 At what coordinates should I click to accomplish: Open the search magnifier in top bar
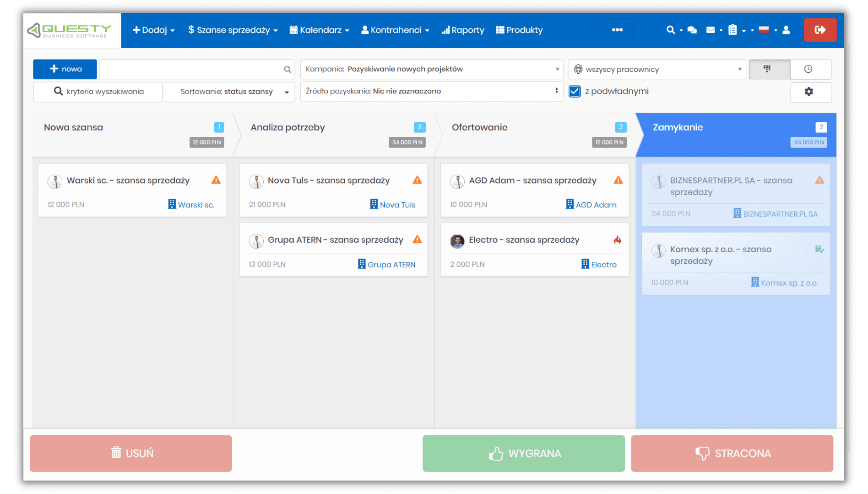point(671,30)
